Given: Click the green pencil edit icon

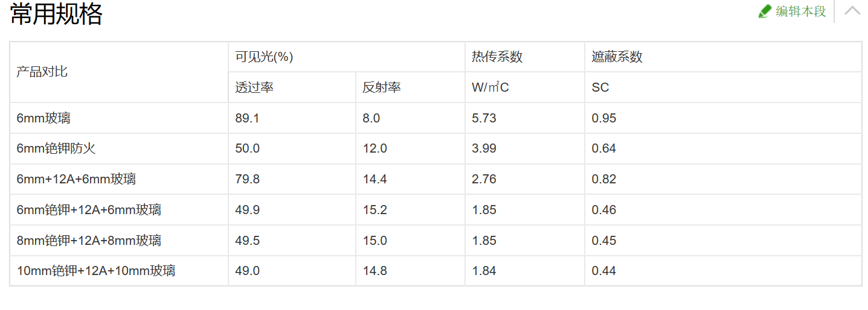Looking at the screenshot, I should pos(765,11).
